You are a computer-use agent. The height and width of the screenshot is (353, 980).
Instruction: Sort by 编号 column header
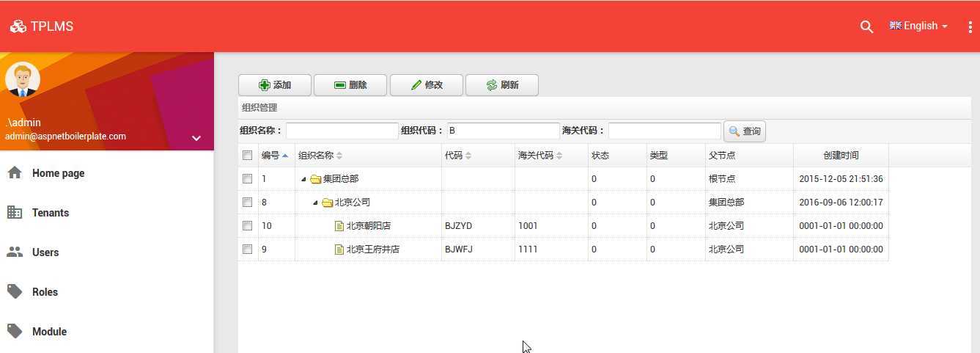coord(276,156)
